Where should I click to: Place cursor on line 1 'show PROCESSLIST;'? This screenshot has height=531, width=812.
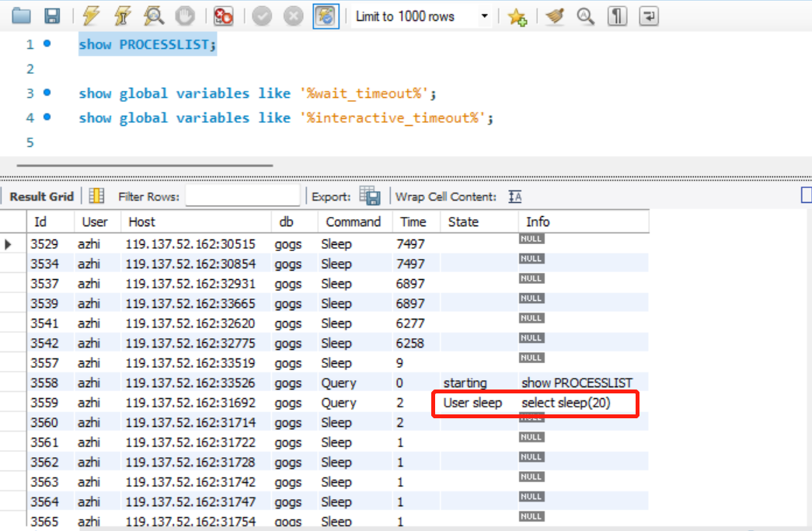(x=147, y=44)
